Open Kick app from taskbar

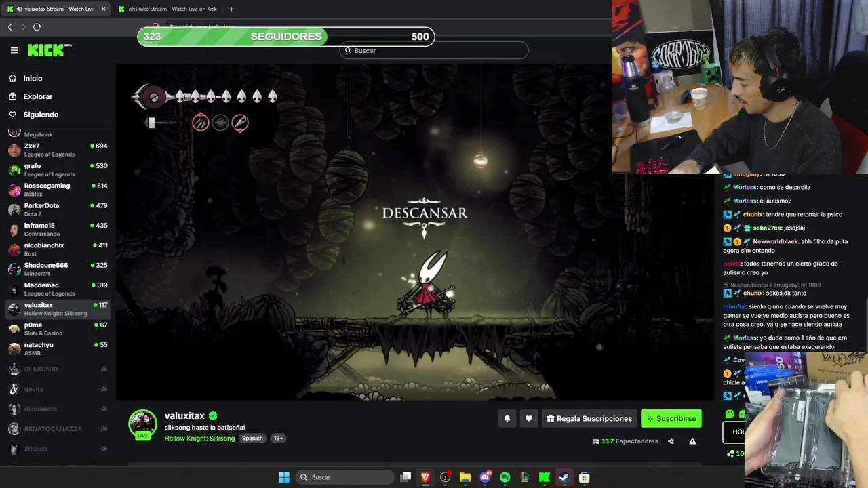[544, 477]
